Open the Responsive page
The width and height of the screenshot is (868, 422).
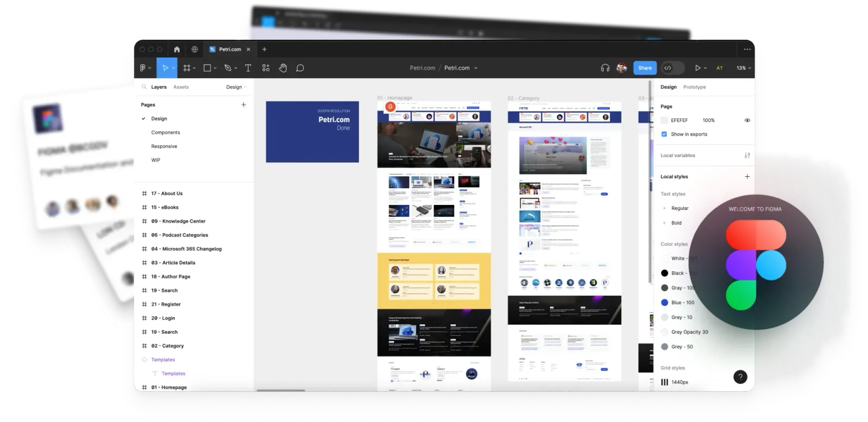[164, 146]
